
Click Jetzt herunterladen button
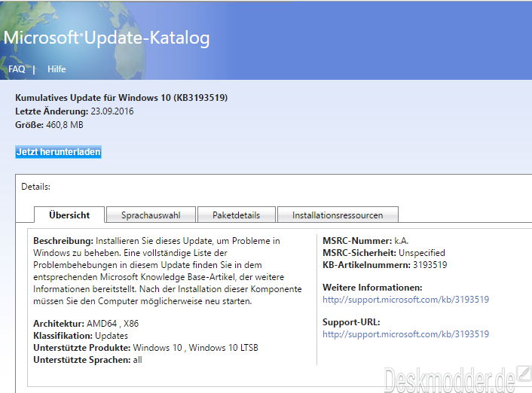point(58,152)
